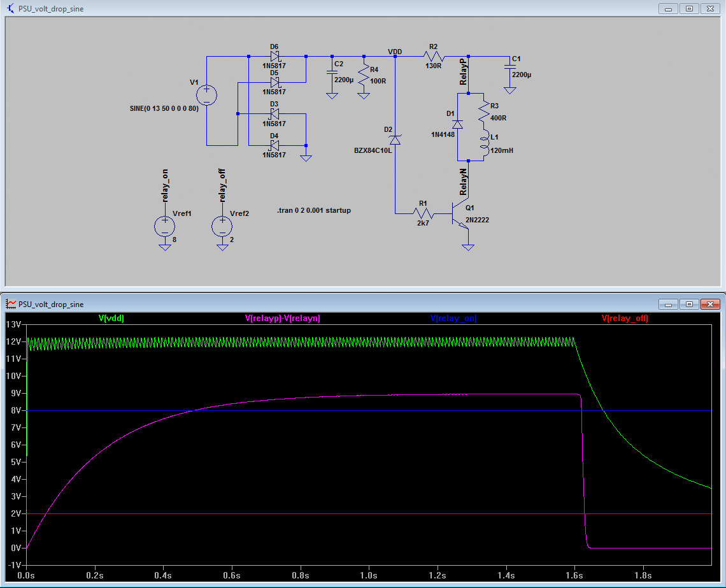Select the R2 130R resistor symbol
Screen dimensions: 726x588
click(433, 57)
